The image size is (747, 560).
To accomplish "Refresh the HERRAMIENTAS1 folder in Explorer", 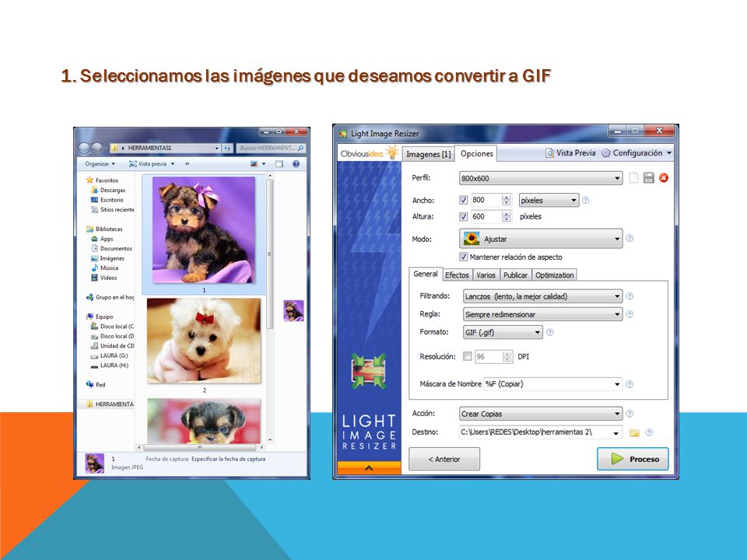I will pyautogui.click(x=227, y=148).
